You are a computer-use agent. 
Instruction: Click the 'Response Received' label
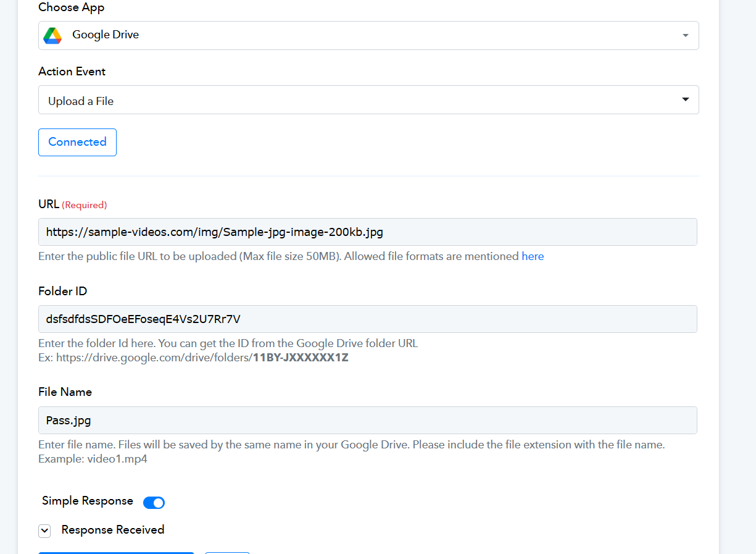113,530
